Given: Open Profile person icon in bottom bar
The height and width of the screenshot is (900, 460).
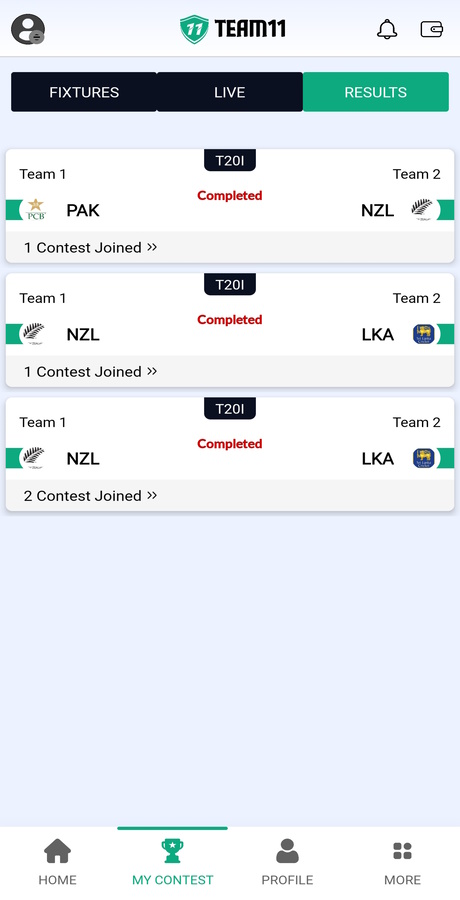Looking at the screenshot, I should pos(287,851).
